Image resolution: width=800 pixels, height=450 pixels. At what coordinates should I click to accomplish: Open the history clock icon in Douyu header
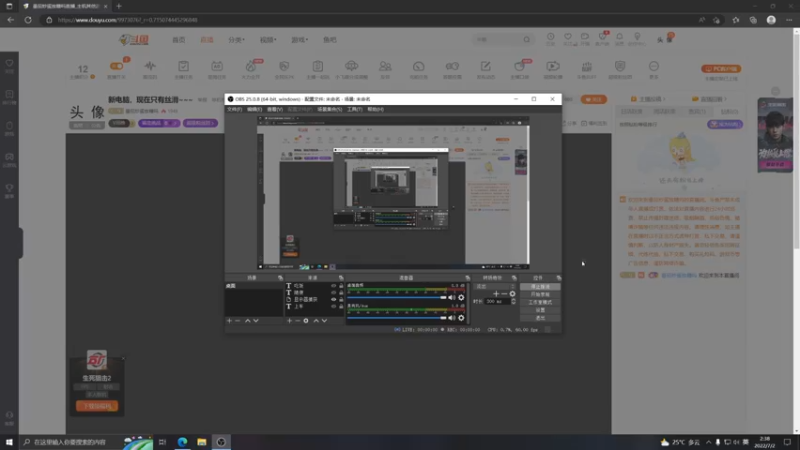pos(551,39)
